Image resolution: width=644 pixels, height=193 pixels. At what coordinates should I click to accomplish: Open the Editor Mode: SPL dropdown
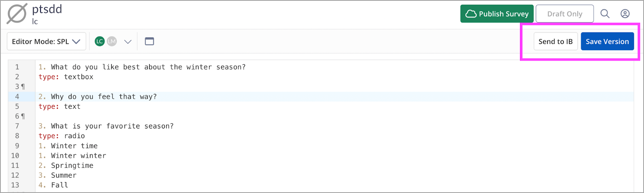[47, 41]
